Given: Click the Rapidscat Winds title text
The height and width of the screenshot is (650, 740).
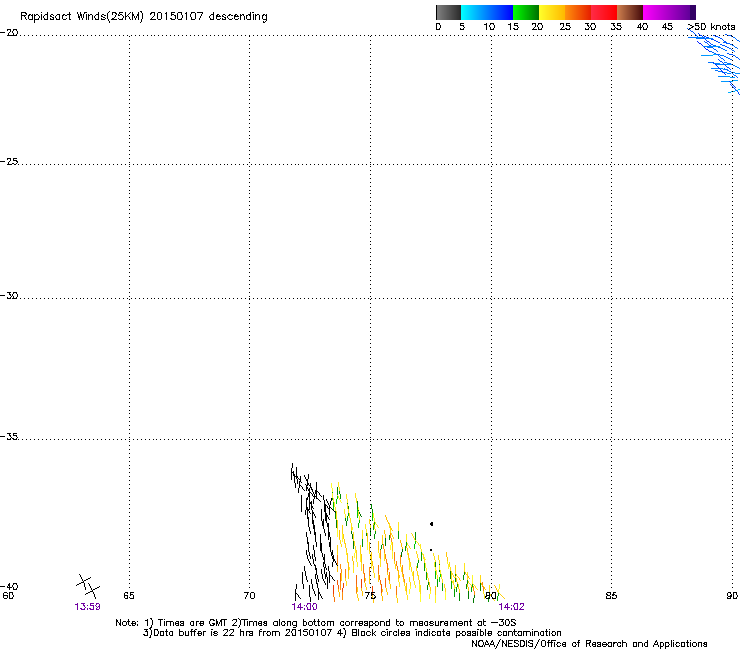Looking at the screenshot, I should pyautogui.click(x=143, y=16).
